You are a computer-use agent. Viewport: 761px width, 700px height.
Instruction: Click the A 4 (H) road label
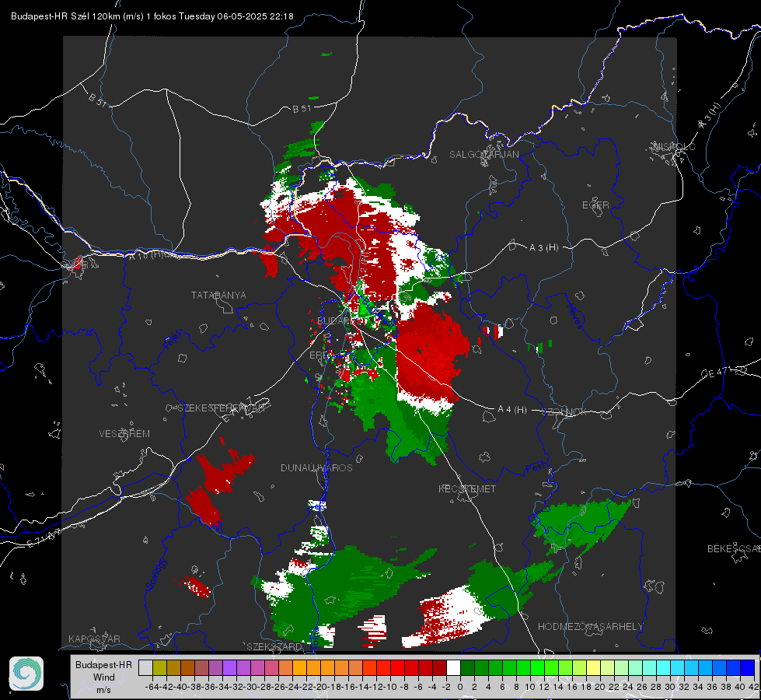tap(512, 410)
